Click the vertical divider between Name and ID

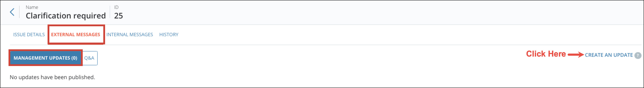point(110,12)
